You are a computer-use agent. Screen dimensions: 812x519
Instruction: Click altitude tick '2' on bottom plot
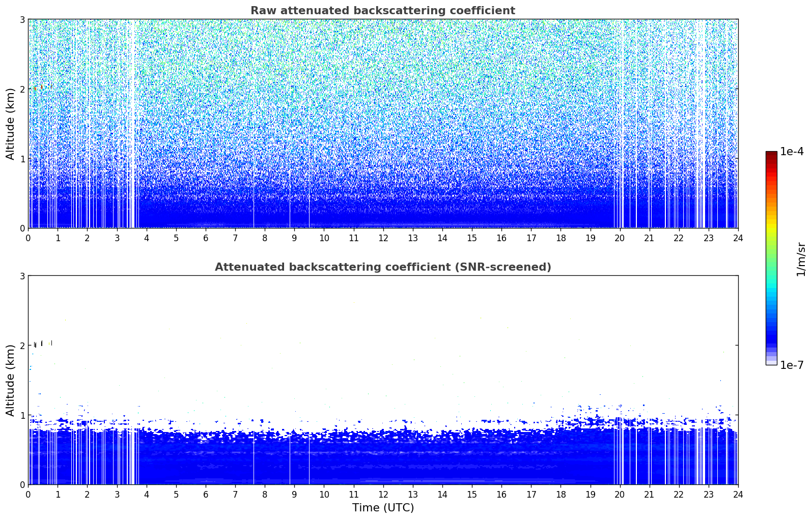tap(22, 345)
